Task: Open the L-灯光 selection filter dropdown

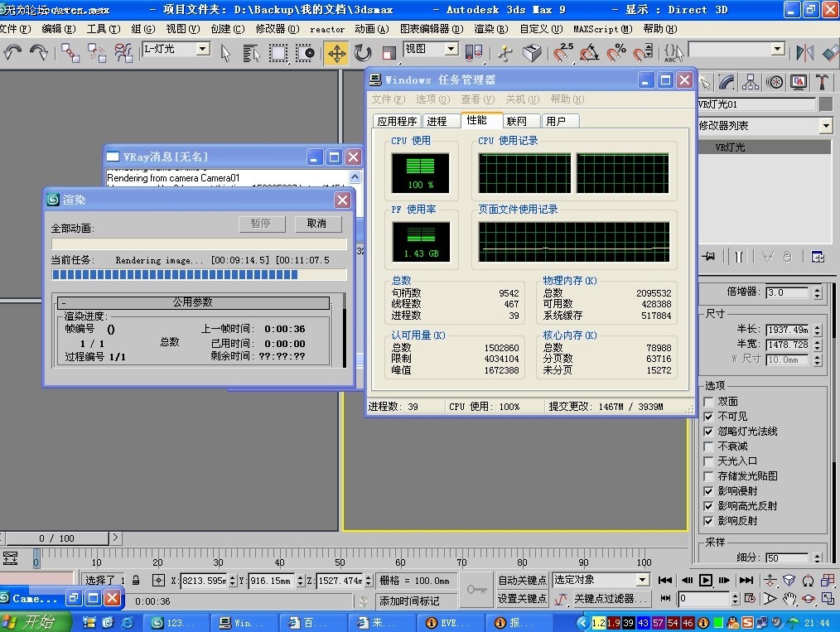Action: click(202, 49)
